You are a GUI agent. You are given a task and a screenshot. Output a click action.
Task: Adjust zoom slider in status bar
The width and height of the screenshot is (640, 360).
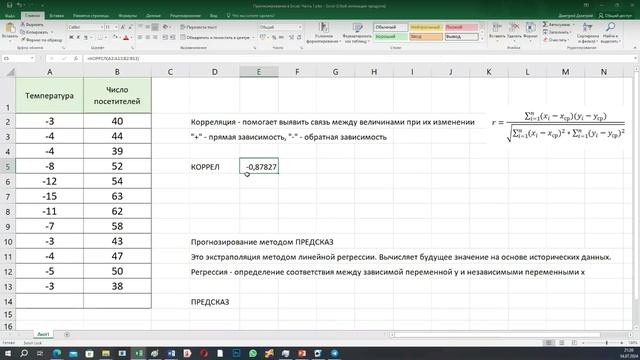(607, 343)
